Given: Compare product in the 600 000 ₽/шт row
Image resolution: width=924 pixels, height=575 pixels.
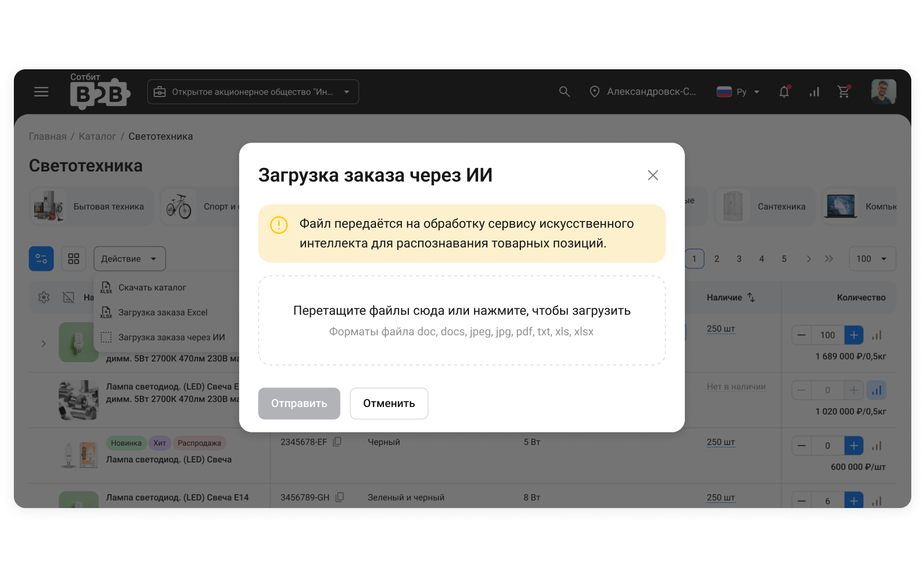Looking at the screenshot, I should point(877,446).
